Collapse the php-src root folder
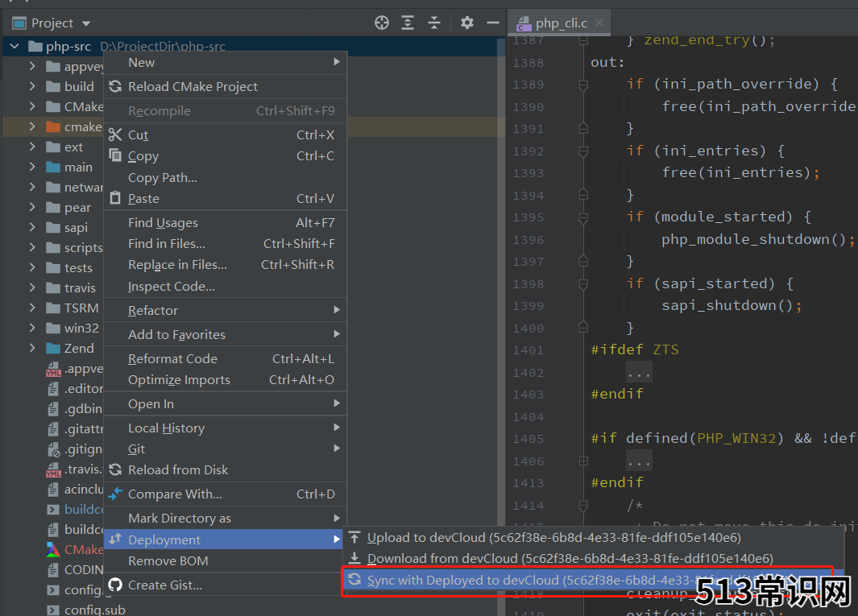858x616 pixels. pos(15,47)
